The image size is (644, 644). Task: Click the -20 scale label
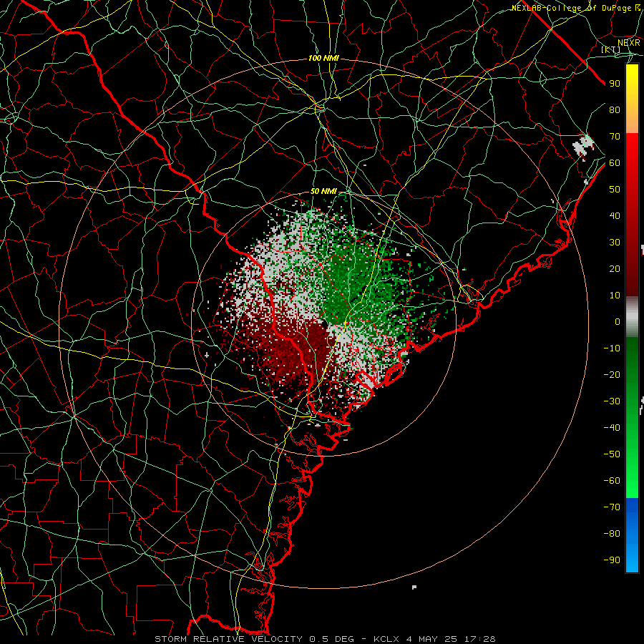coord(612,374)
